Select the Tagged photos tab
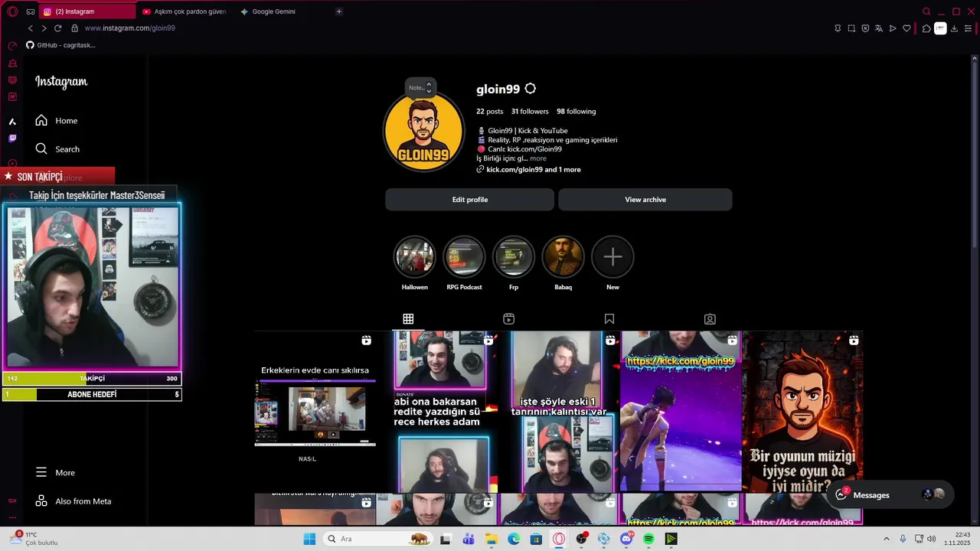 (710, 319)
